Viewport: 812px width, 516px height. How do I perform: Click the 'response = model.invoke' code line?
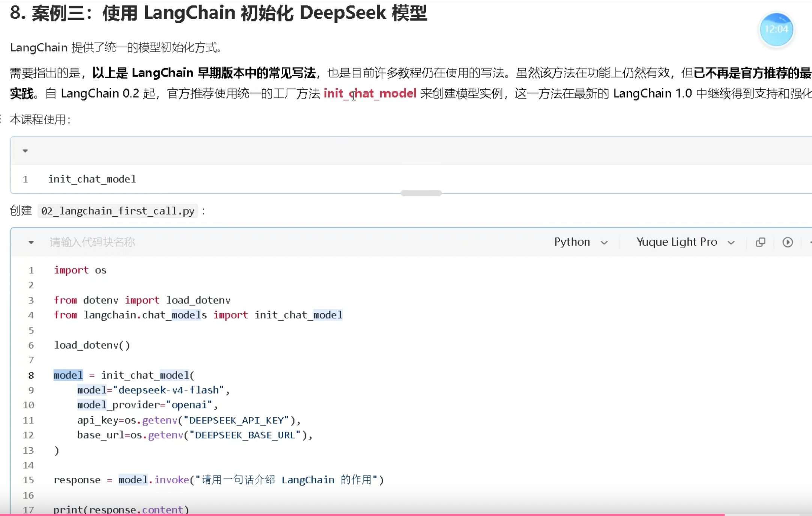[x=219, y=480]
